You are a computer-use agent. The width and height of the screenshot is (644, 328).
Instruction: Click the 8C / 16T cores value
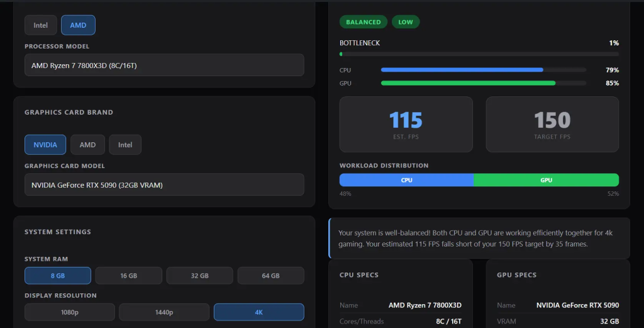coord(449,322)
